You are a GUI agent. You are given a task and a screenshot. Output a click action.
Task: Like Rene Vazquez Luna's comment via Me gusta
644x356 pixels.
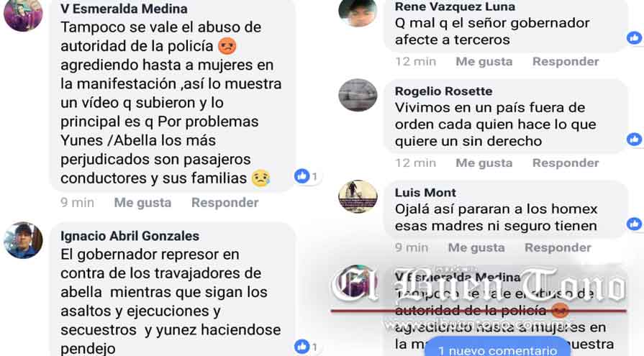click(x=484, y=62)
